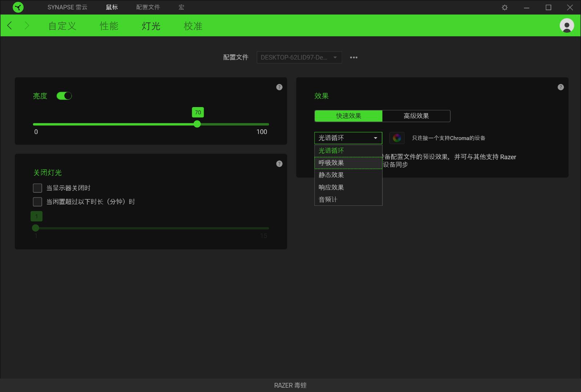Viewport: 581px width, 392px height.
Task: Click the 快速效果 button
Action: (x=348, y=116)
